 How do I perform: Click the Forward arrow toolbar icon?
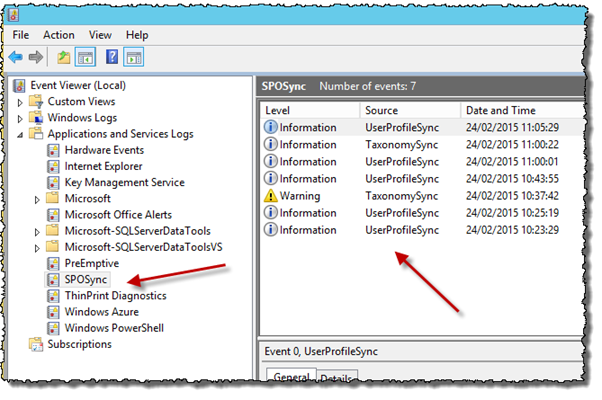[36, 58]
